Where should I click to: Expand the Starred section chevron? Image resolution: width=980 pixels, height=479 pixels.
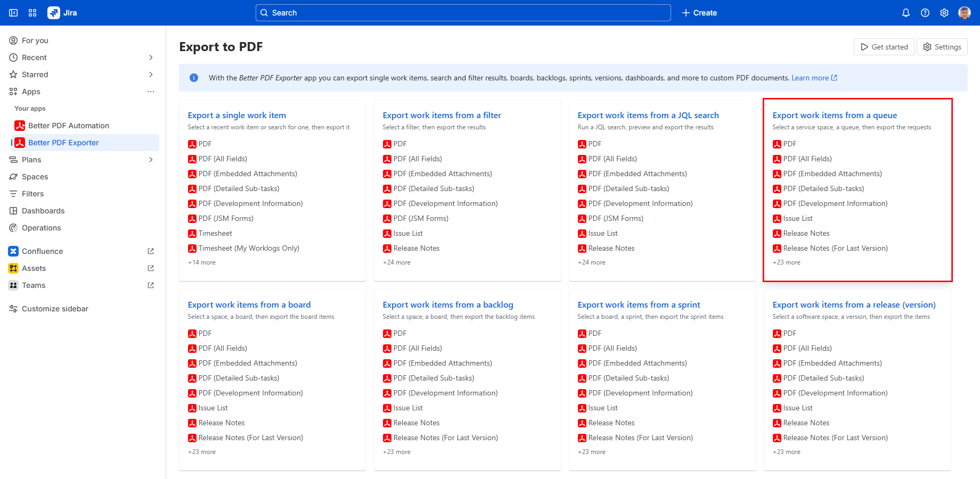(151, 75)
